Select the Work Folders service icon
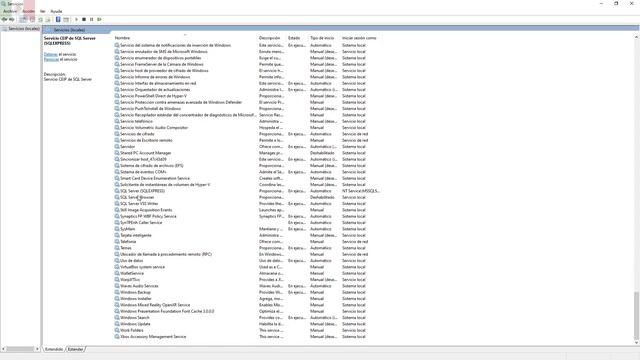This screenshot has height=360, width=640. (117, 330)
